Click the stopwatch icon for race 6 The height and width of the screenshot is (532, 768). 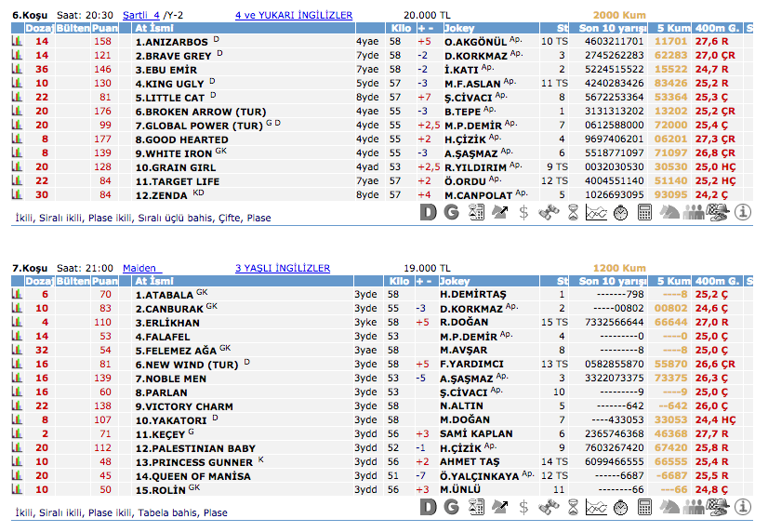click(620, 212)
